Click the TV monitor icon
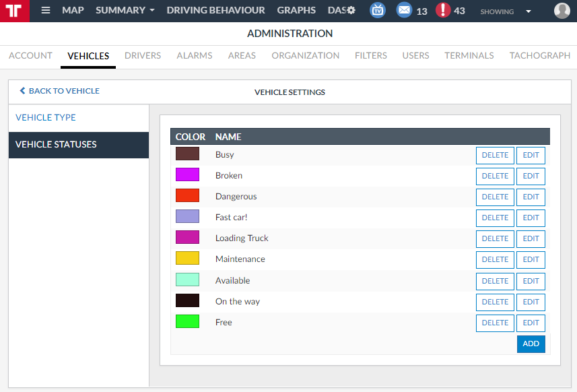 378,11
